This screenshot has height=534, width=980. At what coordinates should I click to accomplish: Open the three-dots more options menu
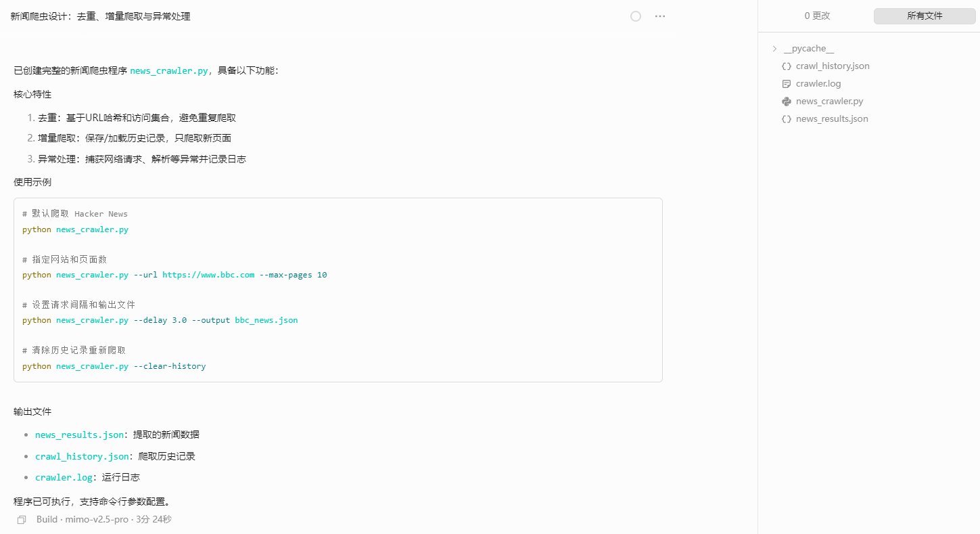pyautogui.click(x=660, y=16)
